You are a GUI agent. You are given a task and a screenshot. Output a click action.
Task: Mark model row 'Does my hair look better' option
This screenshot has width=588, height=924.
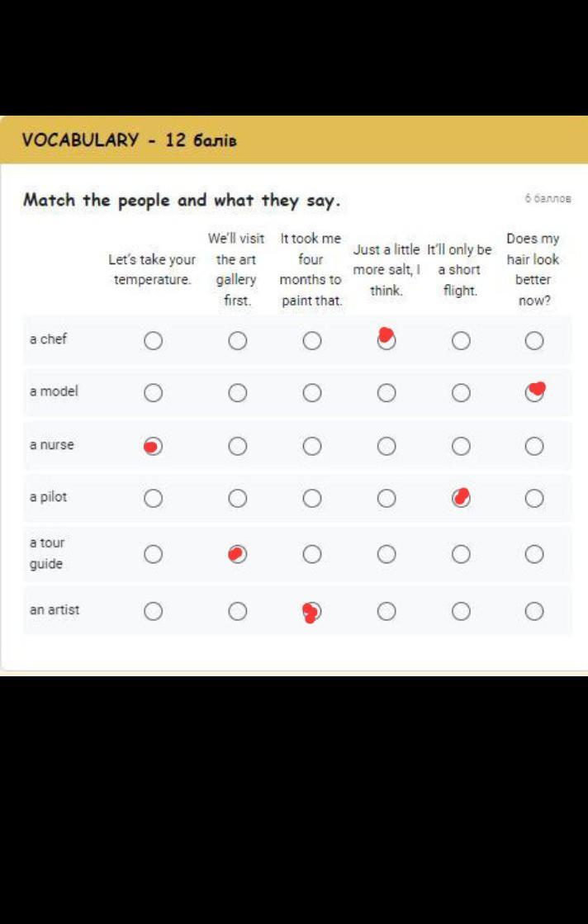point(534,393)
